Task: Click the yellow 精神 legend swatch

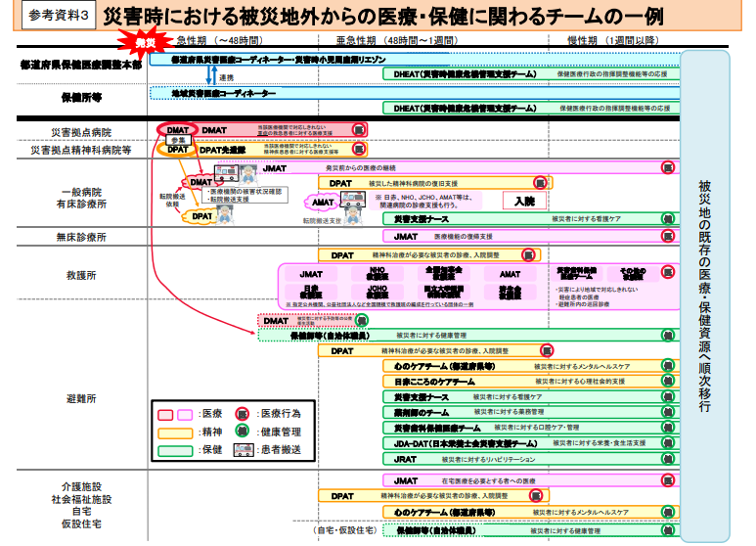Action: pos(175,432)
